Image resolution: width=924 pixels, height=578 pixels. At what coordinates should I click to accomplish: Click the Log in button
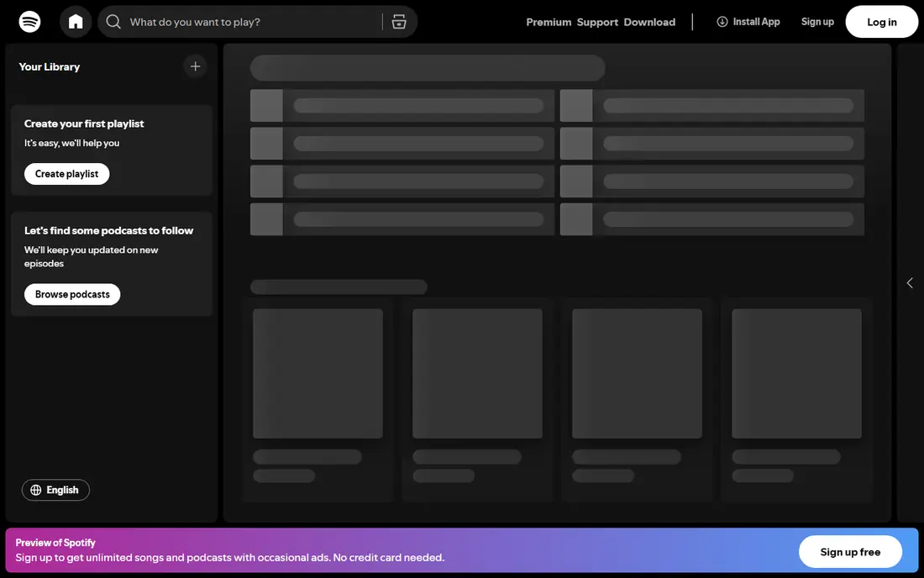point(881,22)
